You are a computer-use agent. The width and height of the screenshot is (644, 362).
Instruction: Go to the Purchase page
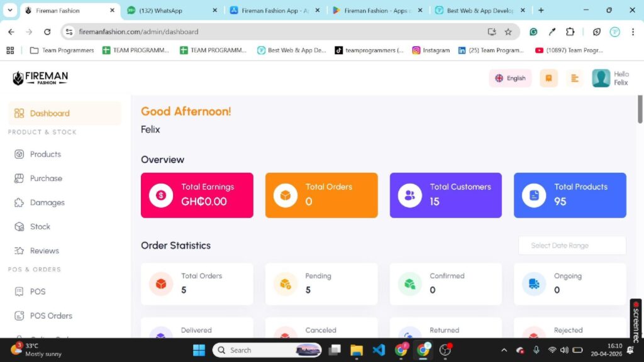pos(46,178)
